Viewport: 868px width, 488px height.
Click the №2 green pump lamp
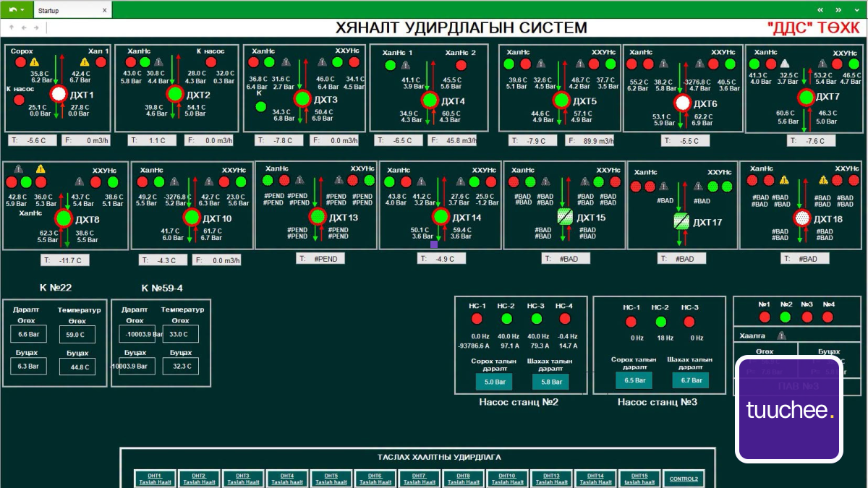pos(786,317)
